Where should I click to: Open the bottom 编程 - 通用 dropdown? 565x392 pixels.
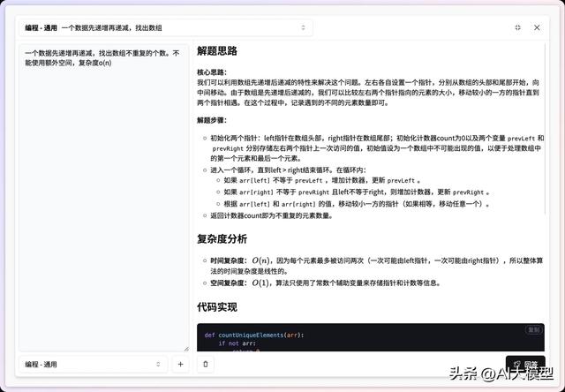click(93, 365)
